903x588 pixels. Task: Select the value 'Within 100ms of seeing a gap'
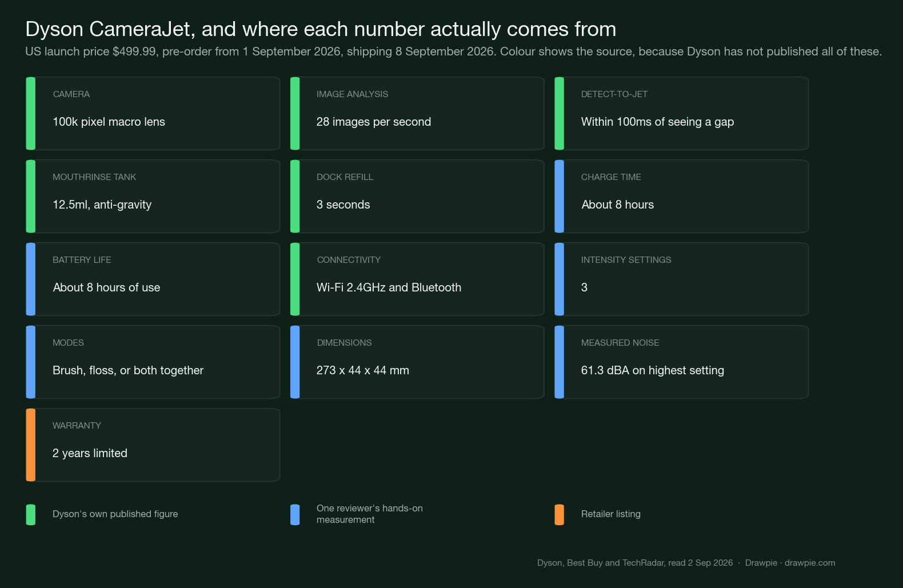point(657,122)
